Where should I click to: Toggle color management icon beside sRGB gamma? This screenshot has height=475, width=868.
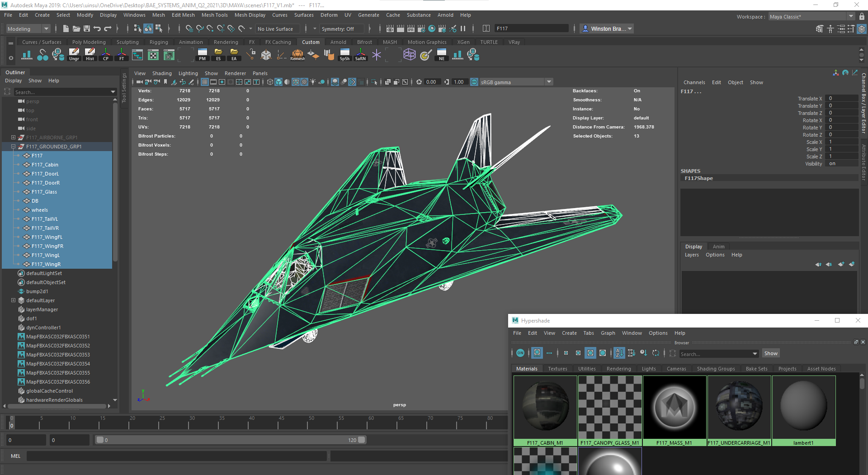[474, 82]
